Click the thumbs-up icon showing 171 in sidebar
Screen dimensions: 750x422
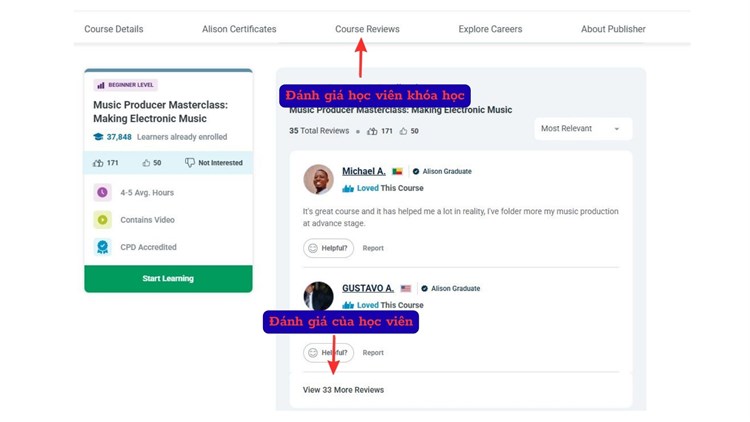[98, 163]
